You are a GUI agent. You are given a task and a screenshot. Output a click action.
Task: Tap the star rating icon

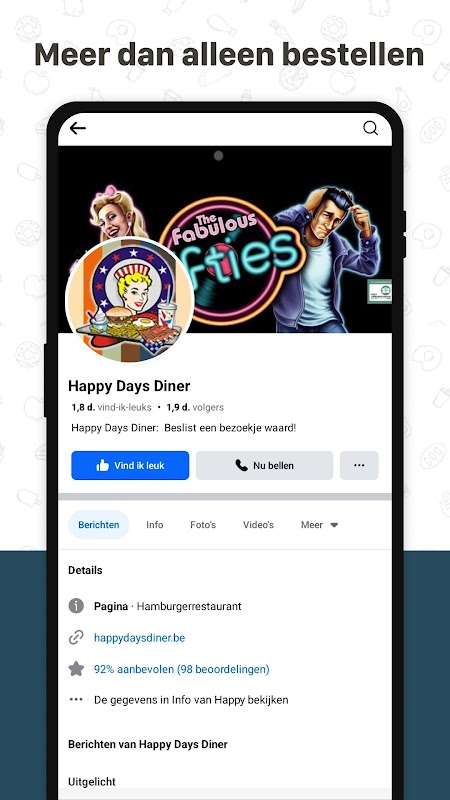[x=76, y=669]
